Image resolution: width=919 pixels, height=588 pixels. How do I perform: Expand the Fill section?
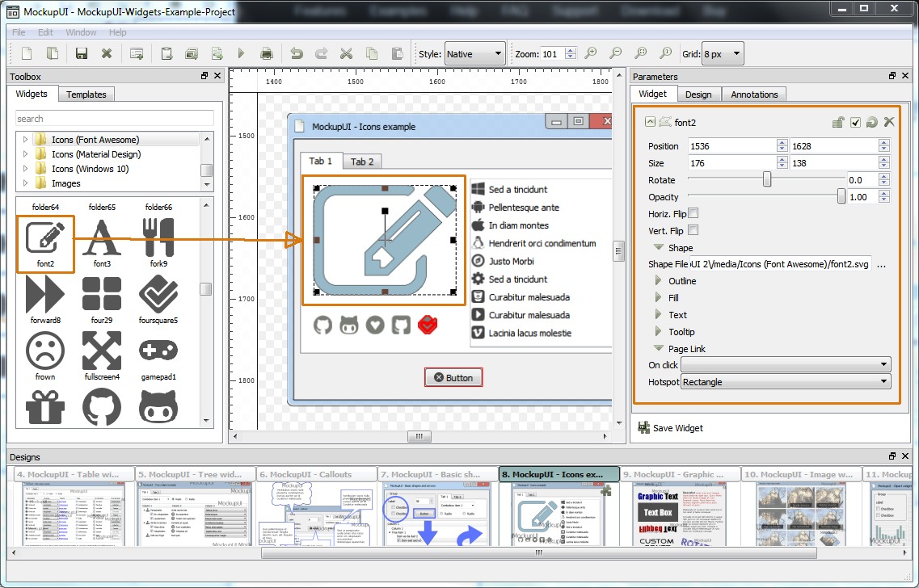(x=658, y=297)
